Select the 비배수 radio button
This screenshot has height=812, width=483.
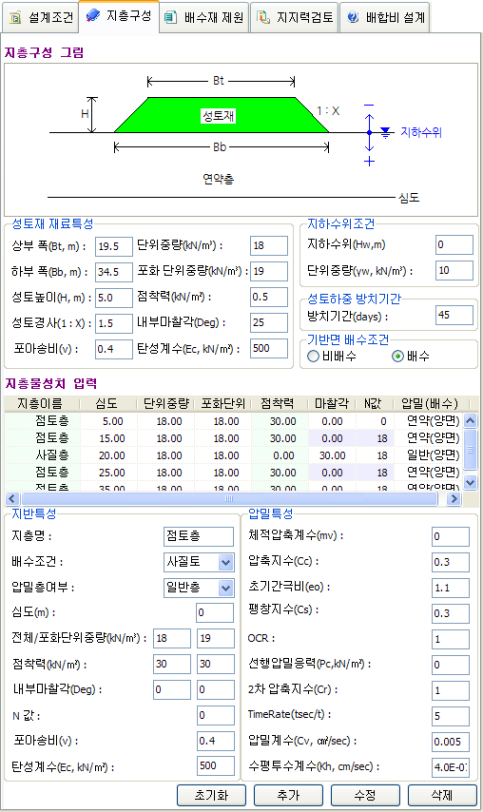pos(313,356)
